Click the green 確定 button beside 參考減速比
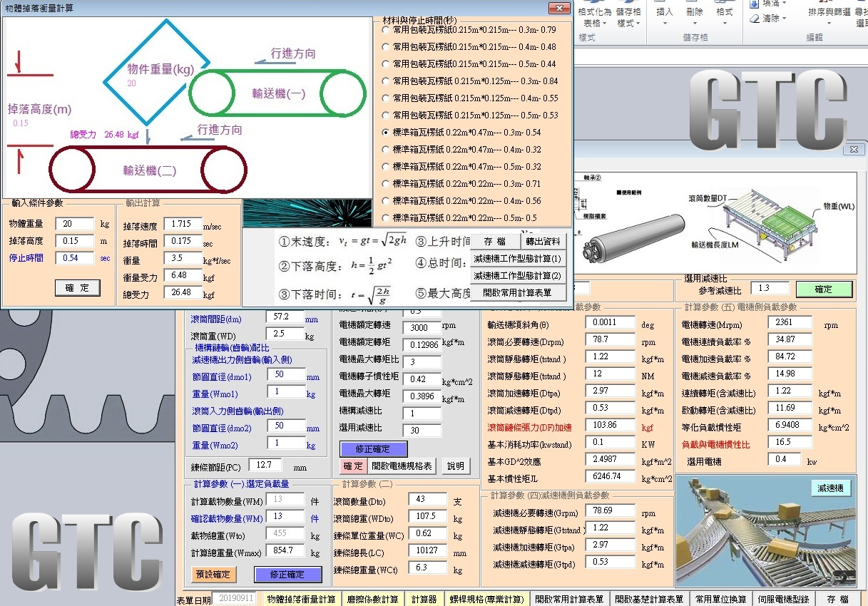This screenshot has width=868, height=606. (824, 289)
